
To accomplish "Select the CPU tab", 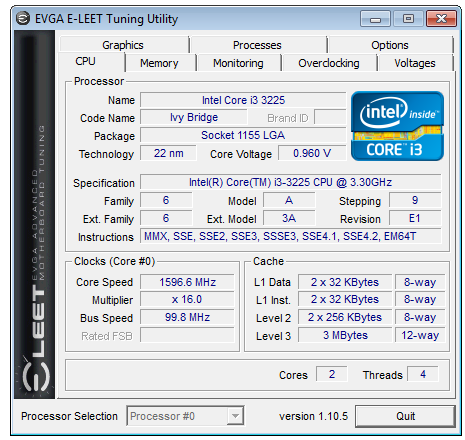I will [91, 61].
